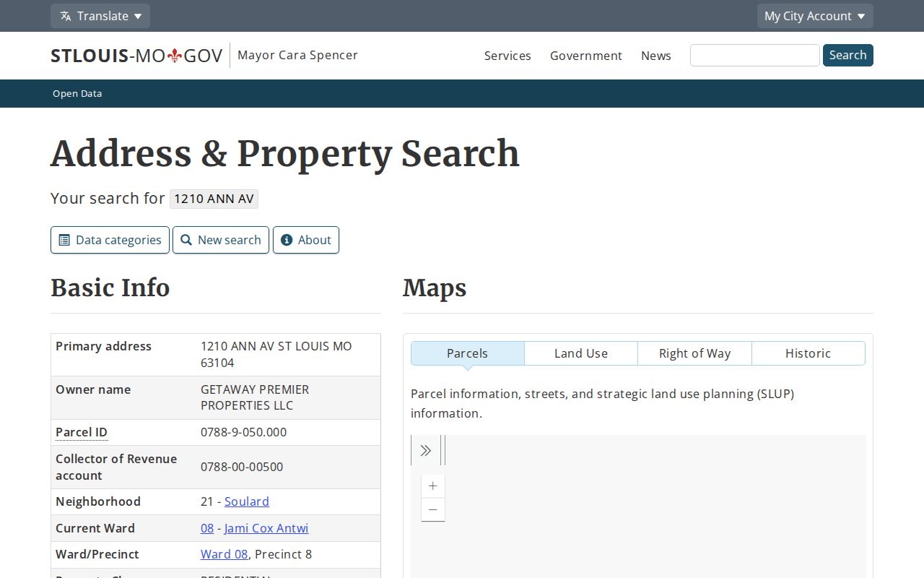Expand the map side panel chevrons
Screen dimensions: 924x578
click(426, 451)
